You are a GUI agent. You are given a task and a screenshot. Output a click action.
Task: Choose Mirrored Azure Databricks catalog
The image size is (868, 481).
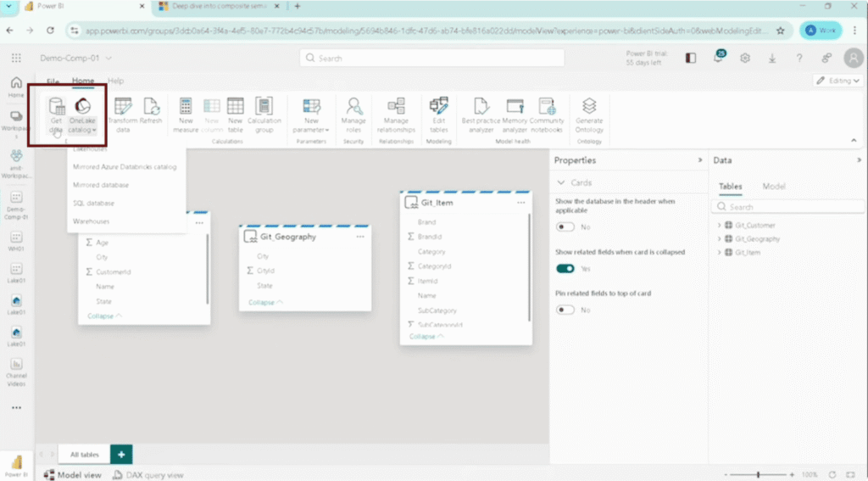pyautogui.click(x=125, y=167)
